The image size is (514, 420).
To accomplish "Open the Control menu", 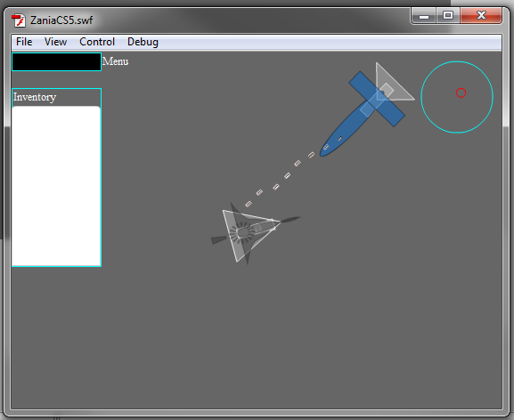I will pyautogui.click(x=97, y=42).
